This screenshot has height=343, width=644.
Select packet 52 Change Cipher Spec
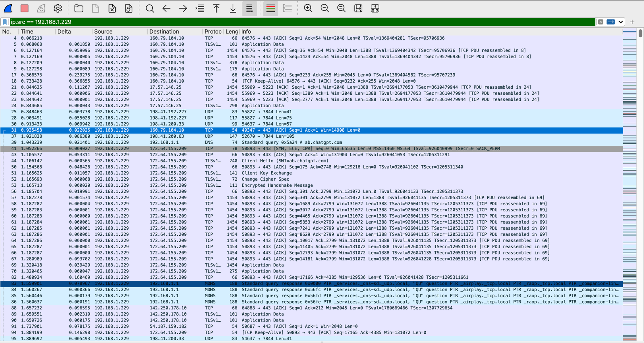[x=311, y=179]
